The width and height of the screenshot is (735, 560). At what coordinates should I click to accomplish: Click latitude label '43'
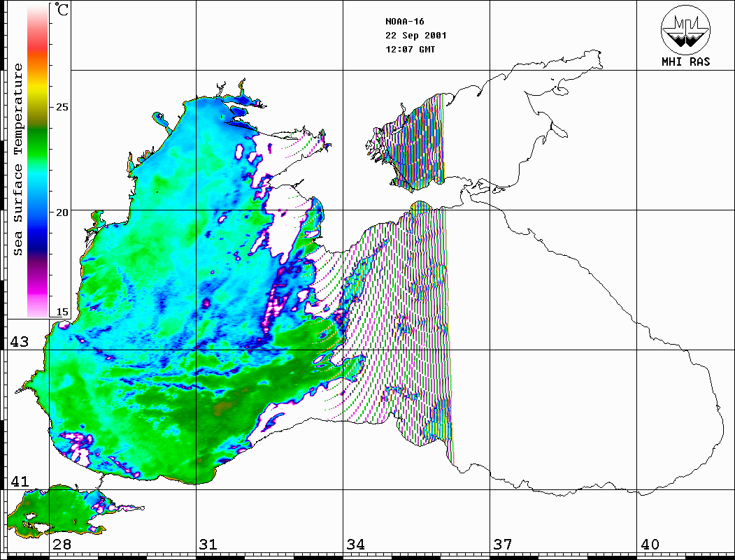pyautogui.click(x=19, y=342)
